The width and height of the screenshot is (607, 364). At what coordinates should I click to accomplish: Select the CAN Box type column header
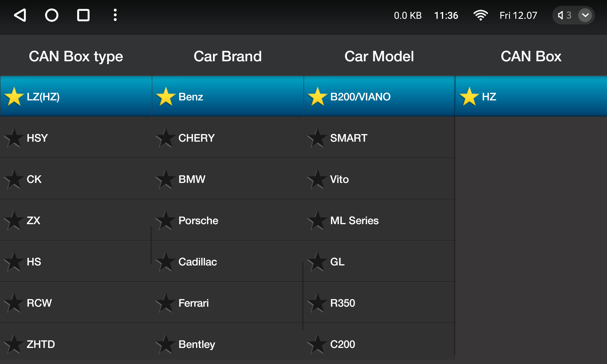76,56
